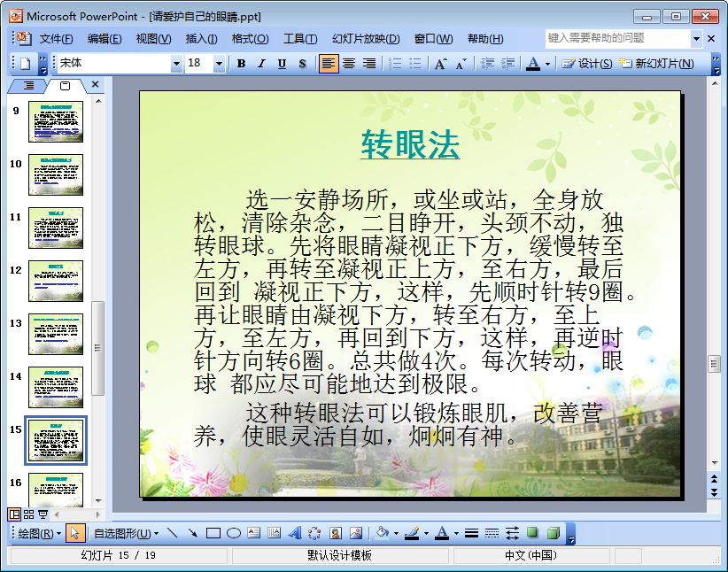
Task: Toggle Bold formatting
Action: 241,64
